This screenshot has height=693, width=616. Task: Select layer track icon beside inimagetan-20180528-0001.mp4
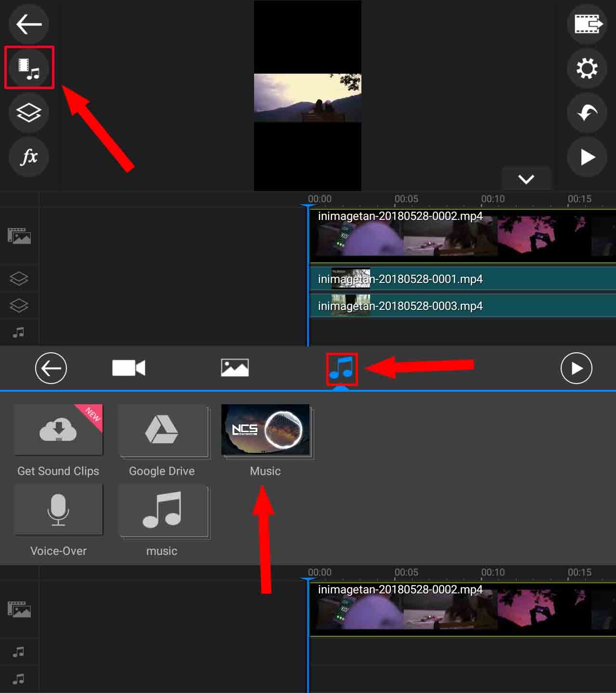coord(19,279)
